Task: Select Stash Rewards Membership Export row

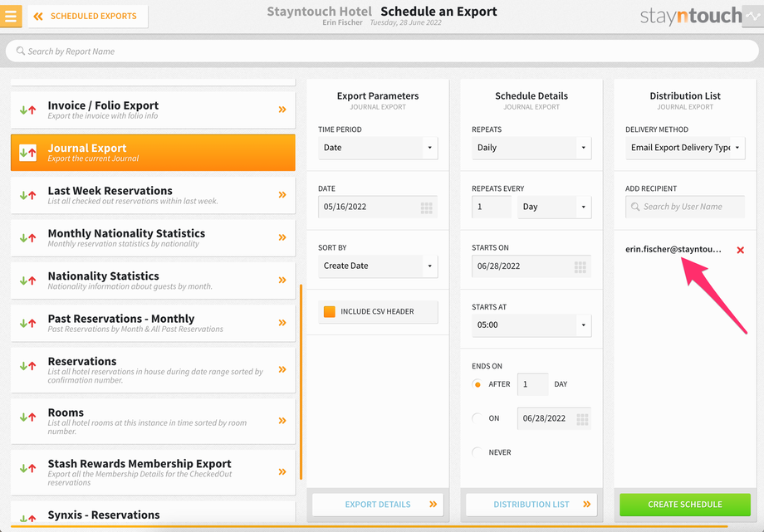Action: click(153, 472)
